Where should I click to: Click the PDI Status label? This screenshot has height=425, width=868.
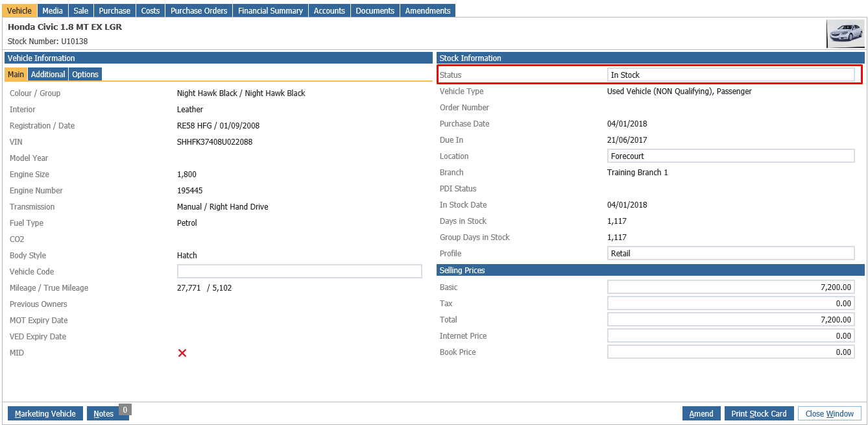(x=458, y=189)
